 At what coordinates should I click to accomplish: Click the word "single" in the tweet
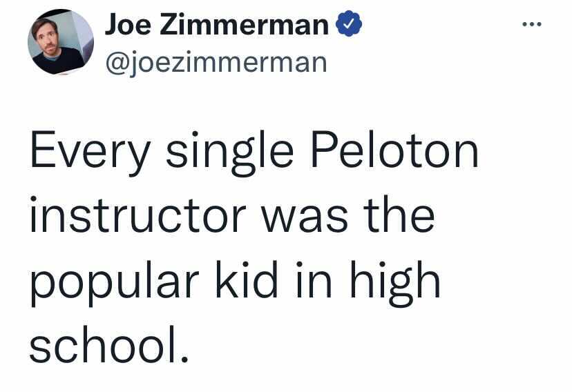pos(229,153)
